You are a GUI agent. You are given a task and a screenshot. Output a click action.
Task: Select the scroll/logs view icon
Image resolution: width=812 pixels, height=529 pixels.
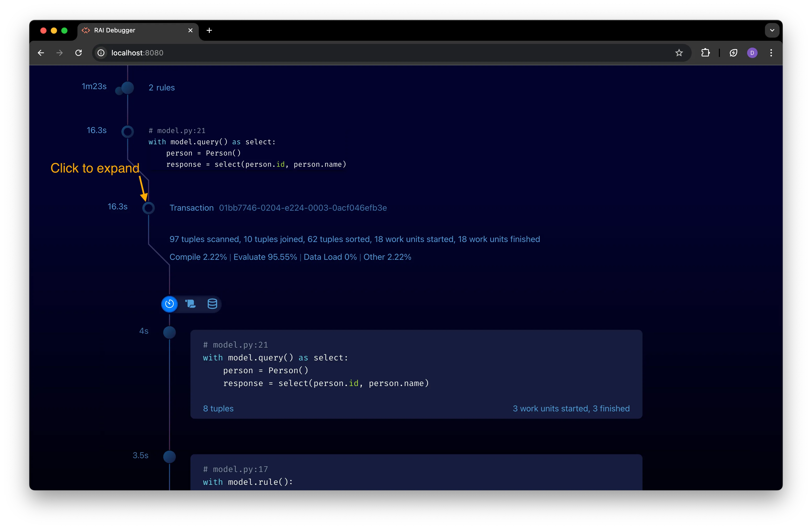pyautogui.click(x=190, y=304)
